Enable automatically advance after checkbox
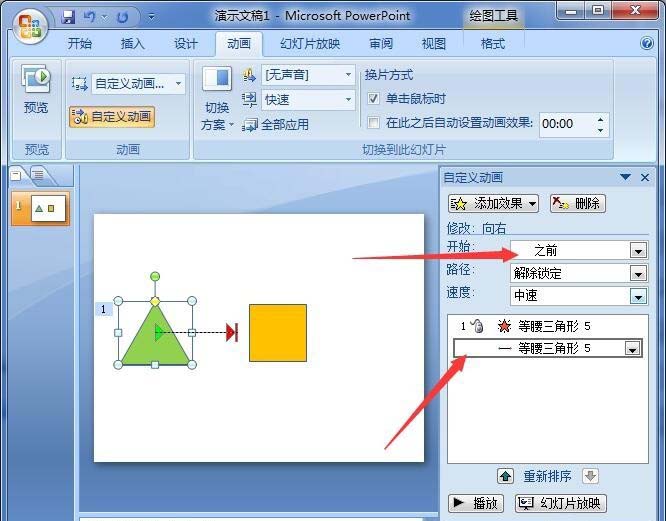The width and height of the screenshot is (666, 521). [373, 123]
